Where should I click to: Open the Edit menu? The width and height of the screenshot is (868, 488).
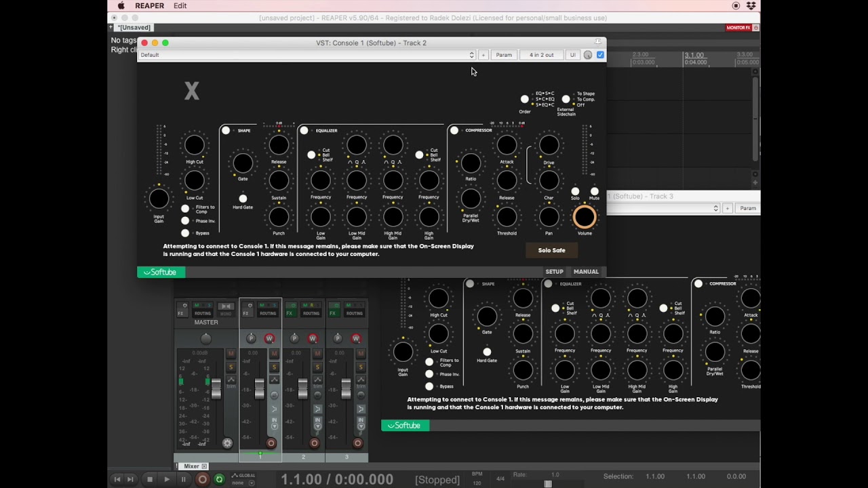[x=180, y=5]
